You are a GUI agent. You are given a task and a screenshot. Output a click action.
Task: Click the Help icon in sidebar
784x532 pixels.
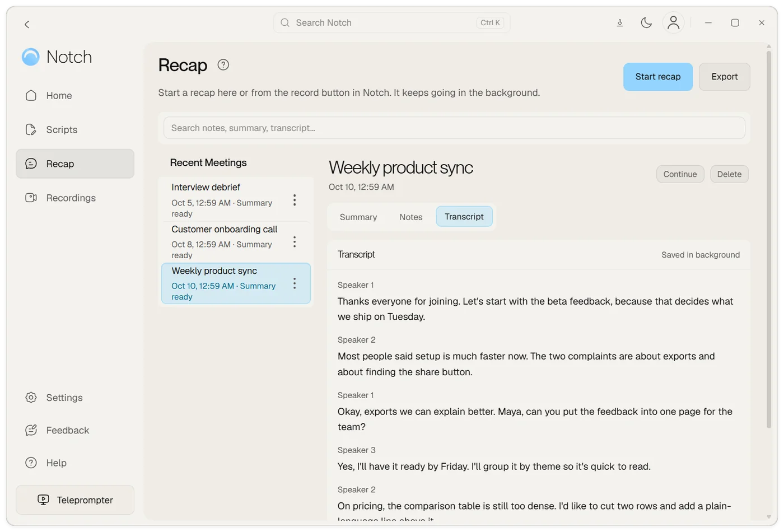tap(31, 463)
